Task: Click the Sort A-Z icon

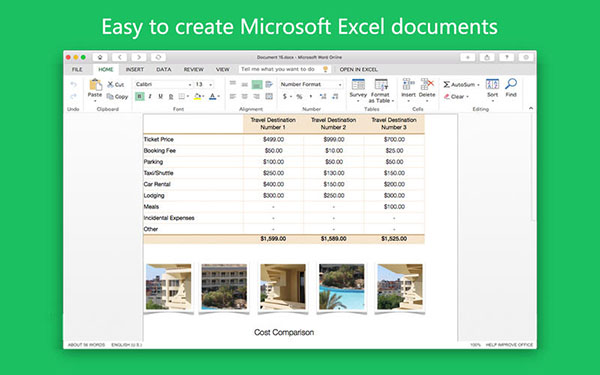Action: point(492,84)
